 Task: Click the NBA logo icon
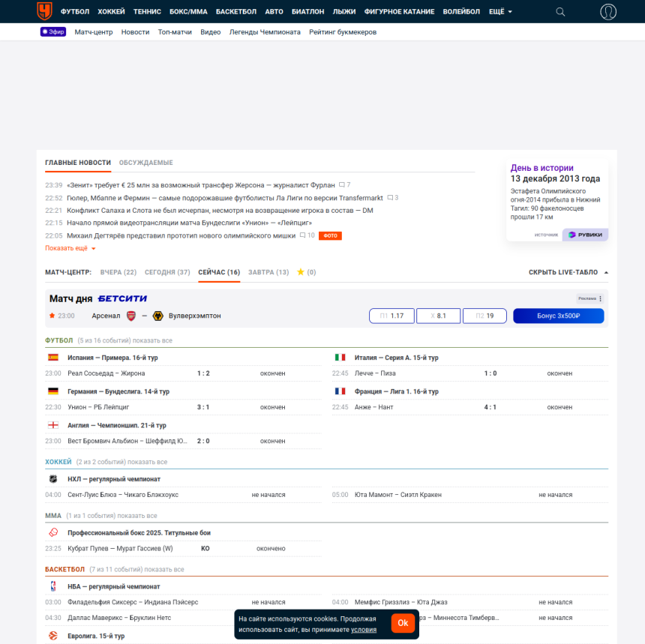pos(53,586)
